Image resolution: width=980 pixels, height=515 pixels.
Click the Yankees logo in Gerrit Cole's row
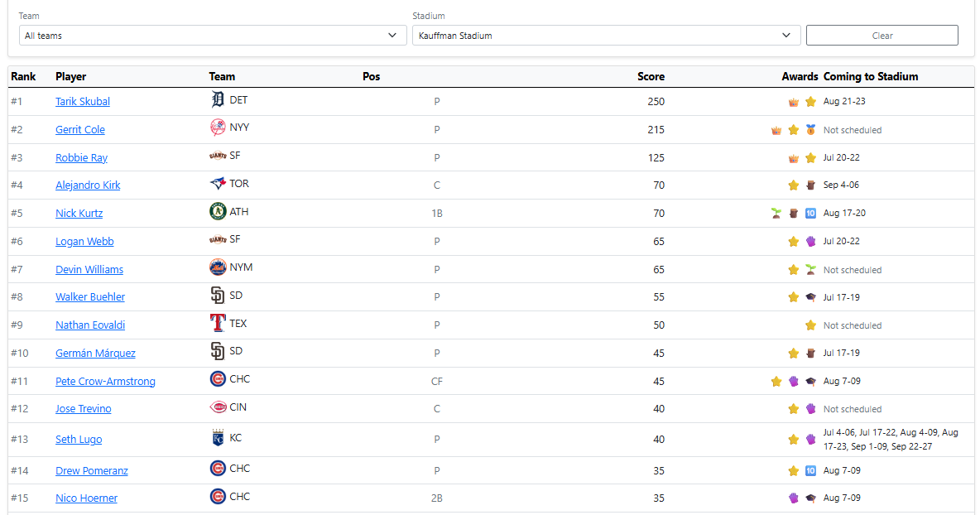(218, 128)
